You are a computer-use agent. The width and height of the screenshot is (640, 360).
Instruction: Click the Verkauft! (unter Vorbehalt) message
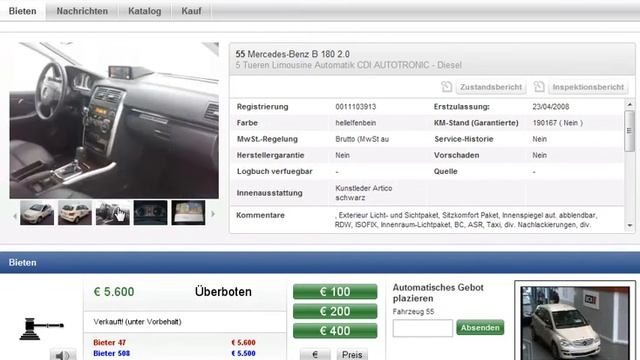point(137,322)
